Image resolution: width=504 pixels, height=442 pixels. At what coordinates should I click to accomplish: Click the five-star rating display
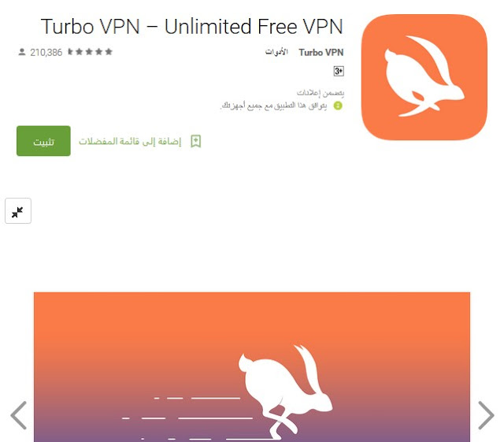90,51
